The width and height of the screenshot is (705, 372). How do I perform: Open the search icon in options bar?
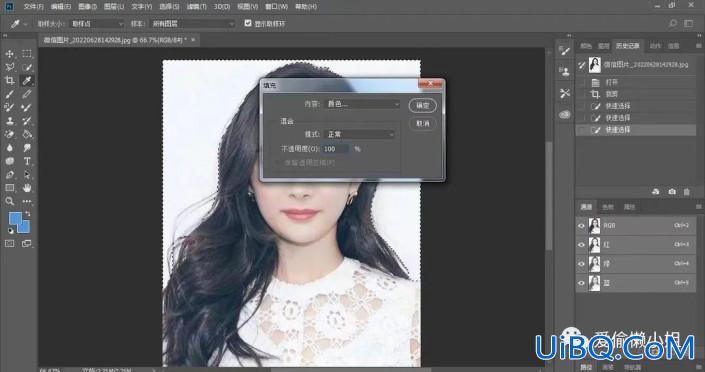click(x=673, y=23)
